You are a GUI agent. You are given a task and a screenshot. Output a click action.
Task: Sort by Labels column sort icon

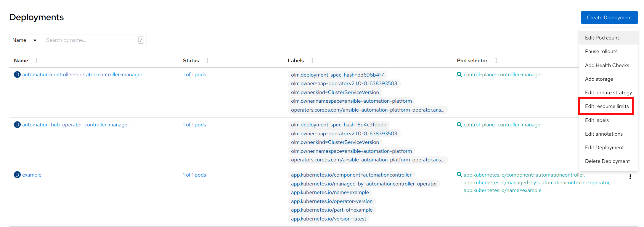click(312, 61)
